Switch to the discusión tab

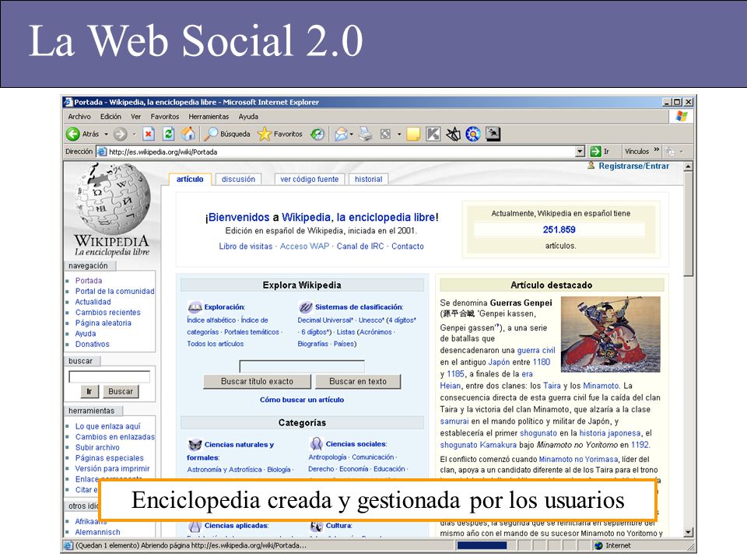[238, 179]
